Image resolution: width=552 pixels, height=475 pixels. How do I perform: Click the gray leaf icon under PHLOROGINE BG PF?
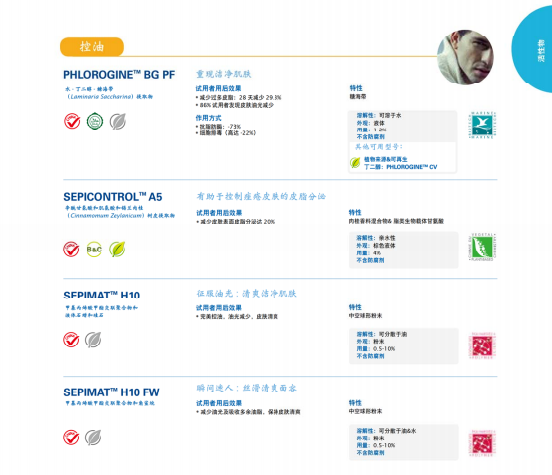tap(118, 121)
